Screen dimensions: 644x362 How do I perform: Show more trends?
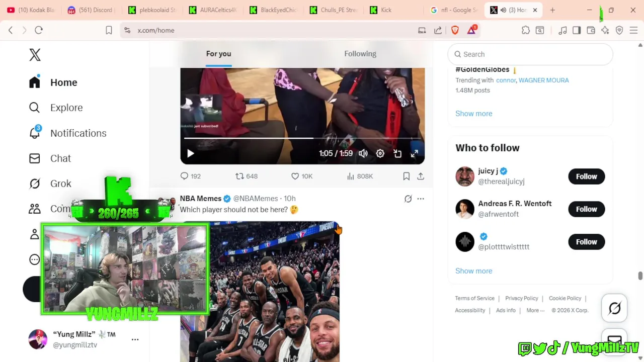[x=474, y=114]
